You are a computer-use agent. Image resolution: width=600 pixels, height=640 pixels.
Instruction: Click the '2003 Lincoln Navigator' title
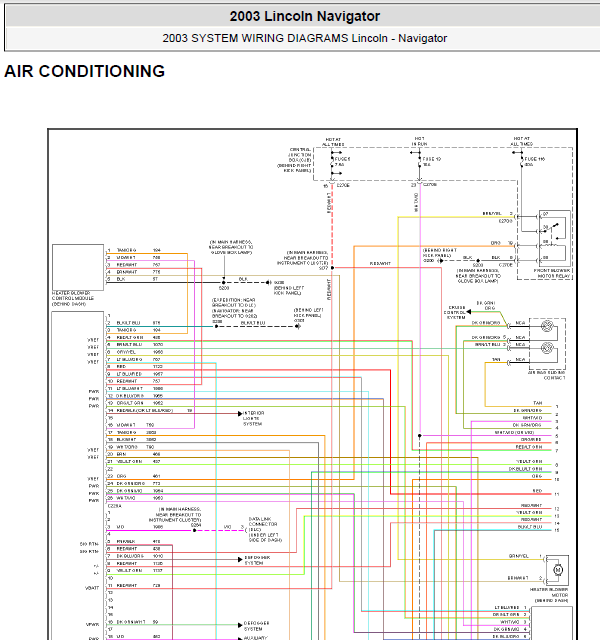pyautogui.click(x=304, y=16)
